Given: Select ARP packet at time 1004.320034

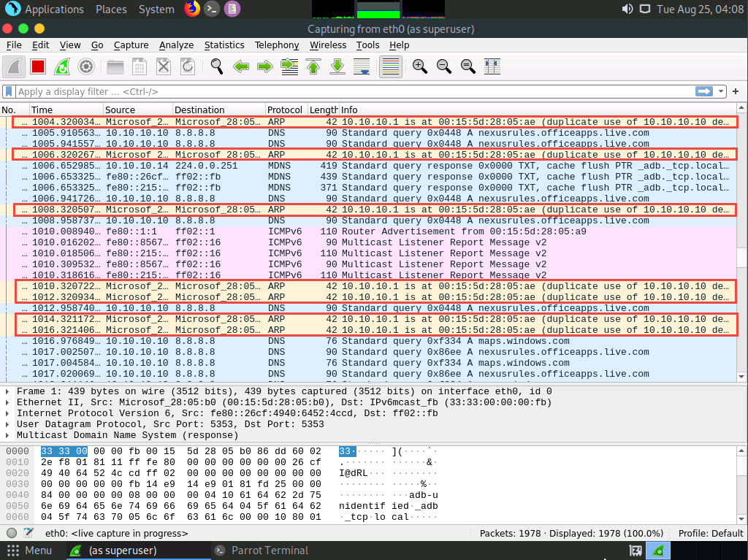Looking at the screenshot, I should pyautogui.click(x=368, y=122).
